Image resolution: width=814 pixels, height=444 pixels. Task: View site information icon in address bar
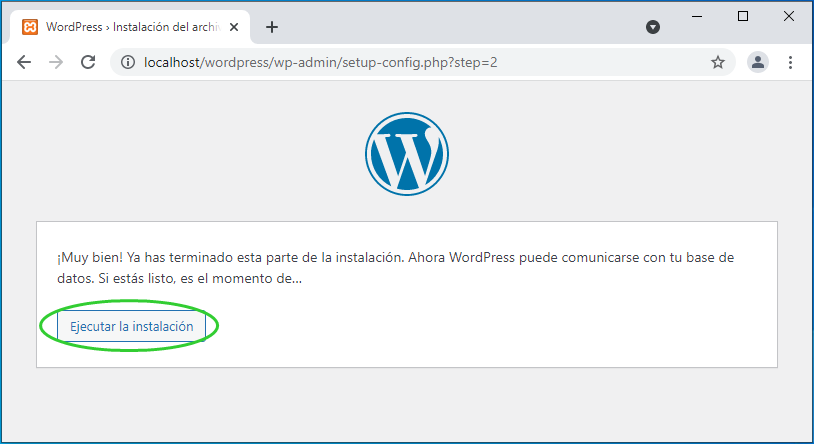pos(128,62)
